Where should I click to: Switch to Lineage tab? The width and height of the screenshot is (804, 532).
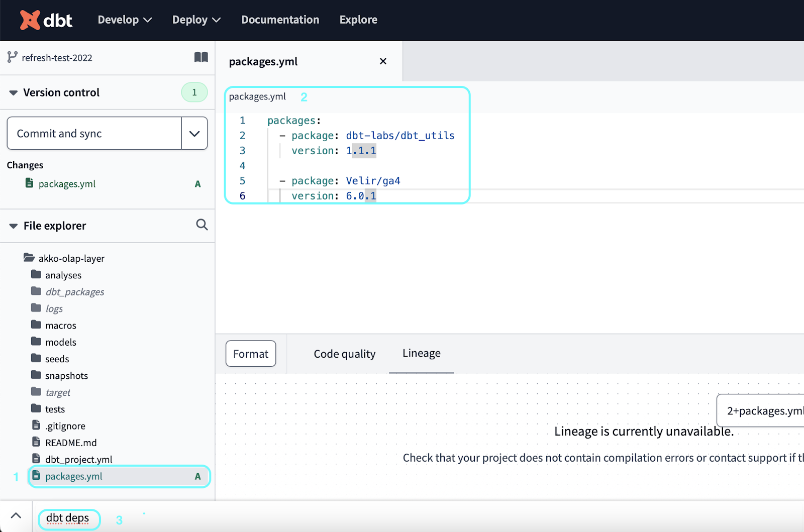[422, 353]
